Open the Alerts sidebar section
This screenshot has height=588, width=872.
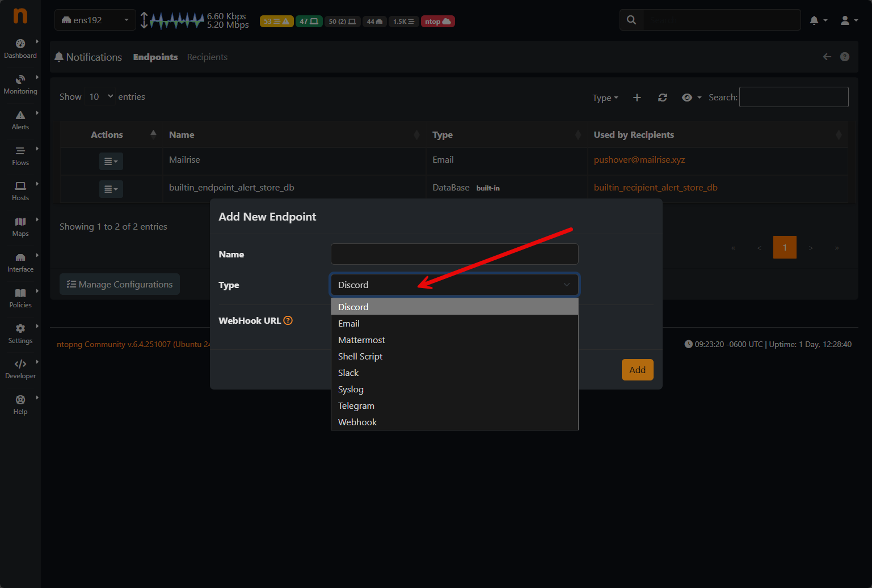point(20,120)
